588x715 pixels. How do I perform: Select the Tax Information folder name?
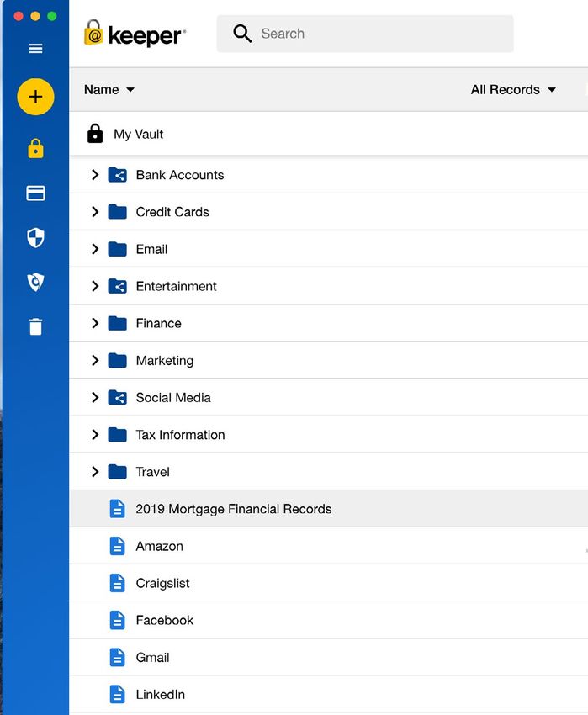point(180,435)
